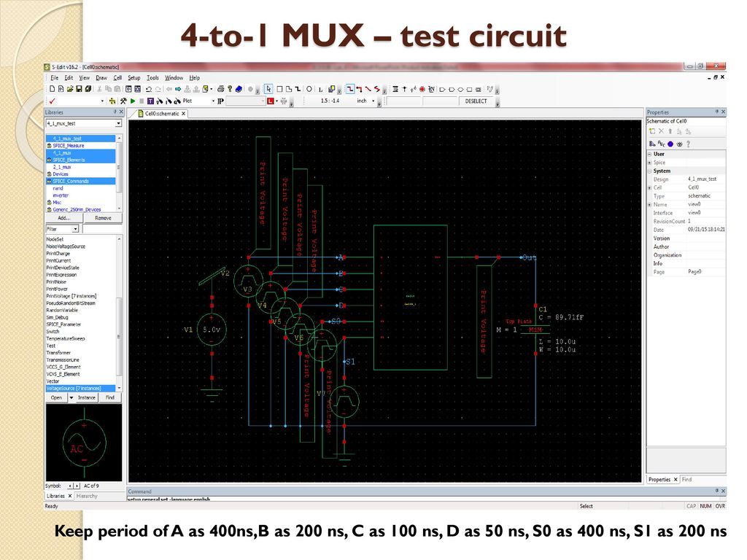Click the New file toolbar icon
This screenshot has width=747, height=560.
[x=53, y=89]
